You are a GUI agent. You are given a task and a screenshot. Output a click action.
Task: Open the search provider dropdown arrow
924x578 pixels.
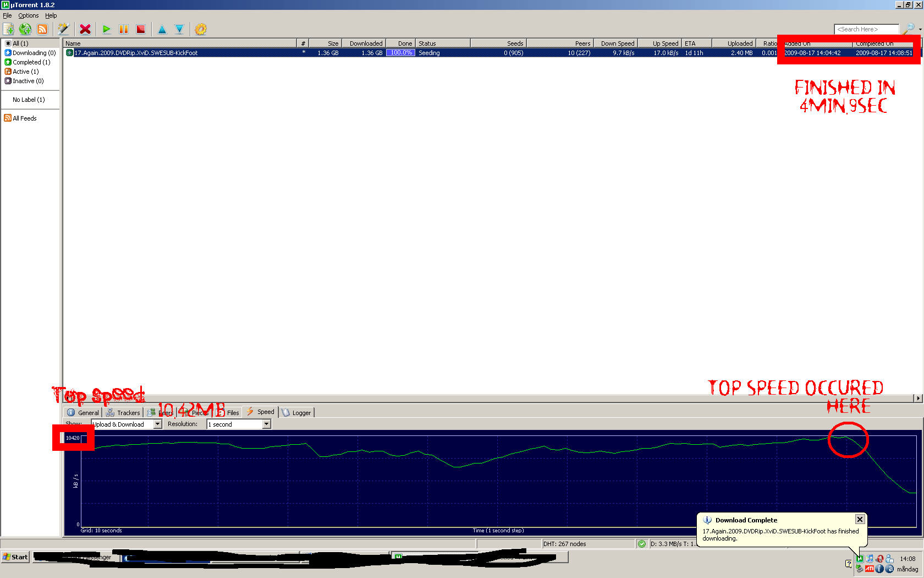point(920,29)
